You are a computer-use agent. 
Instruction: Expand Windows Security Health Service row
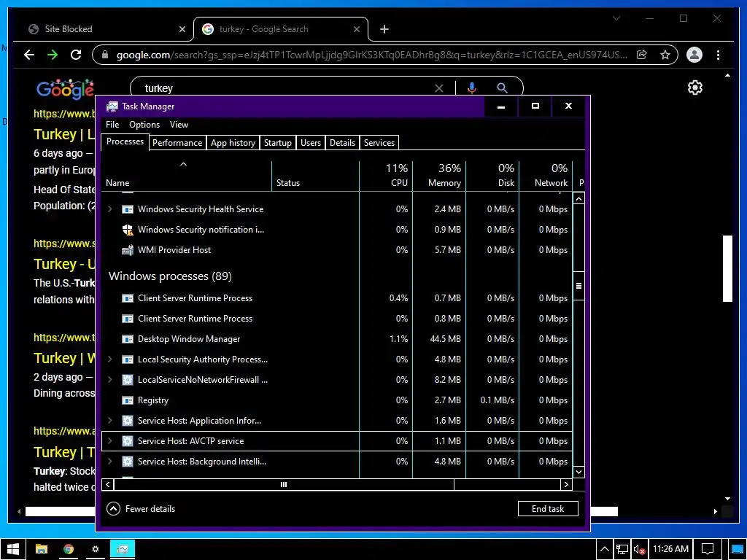[x=110, y=209]
